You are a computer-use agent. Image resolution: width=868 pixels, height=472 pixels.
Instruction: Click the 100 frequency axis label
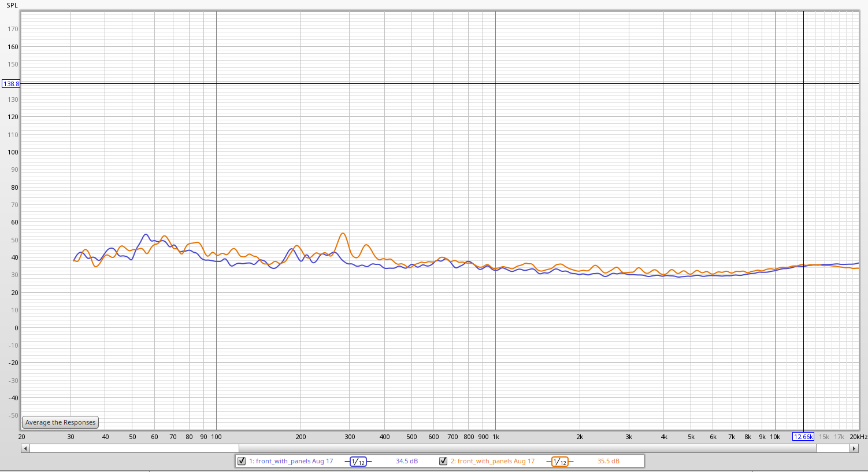216,437
